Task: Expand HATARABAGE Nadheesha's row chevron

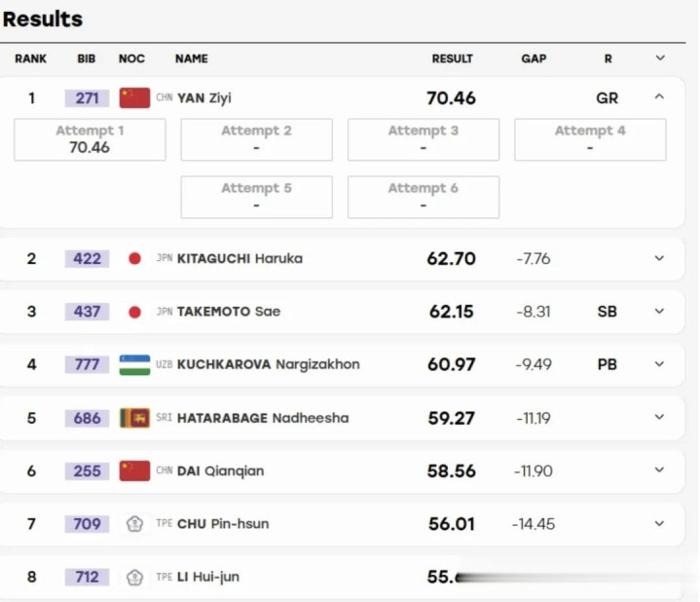Action: click(x=659, y=417)
